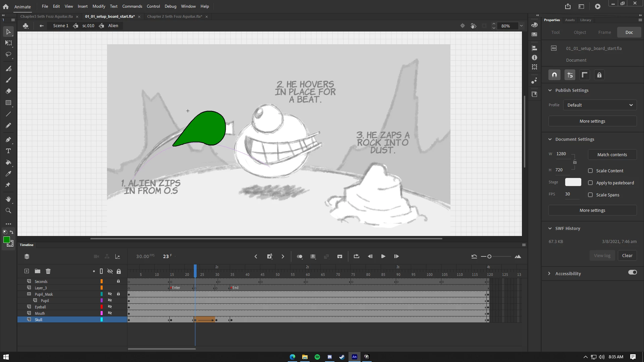644x362 pixels.
Task: Click the Match contents button
Action: click(x=612, y=155)
